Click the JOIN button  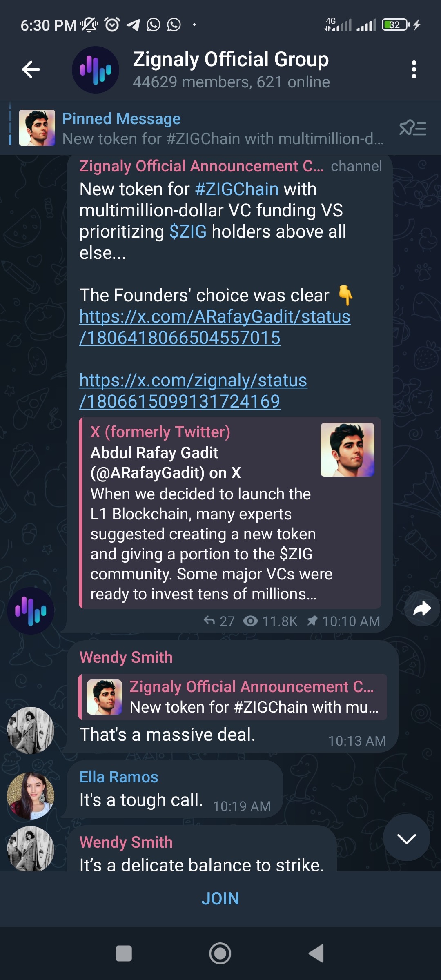[220, 899]
